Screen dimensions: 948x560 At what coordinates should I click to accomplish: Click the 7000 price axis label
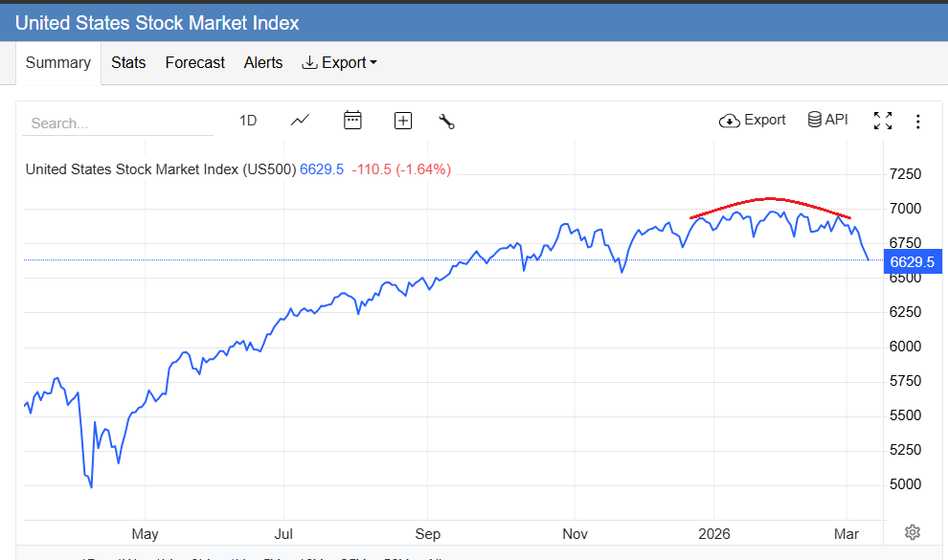[905, 209]
